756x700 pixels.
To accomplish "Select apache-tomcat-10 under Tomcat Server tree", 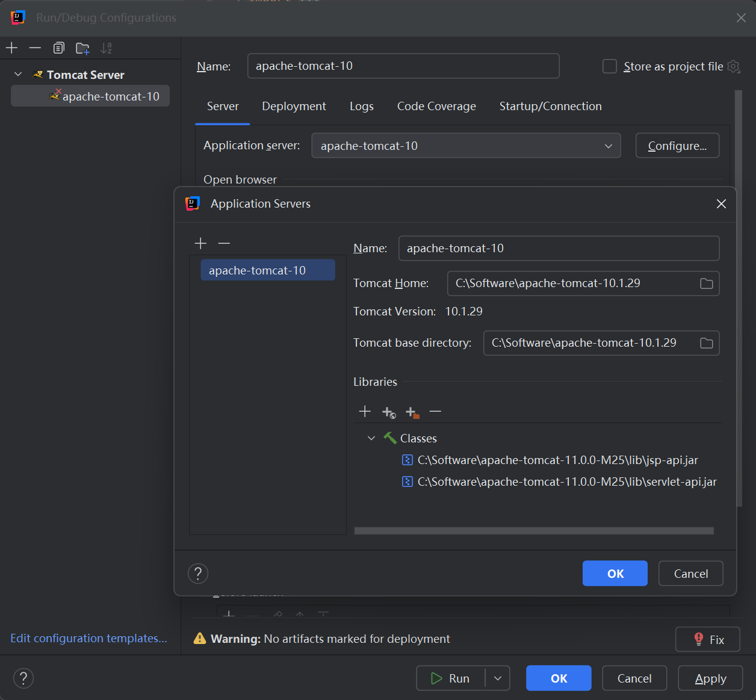I will 90,96.
